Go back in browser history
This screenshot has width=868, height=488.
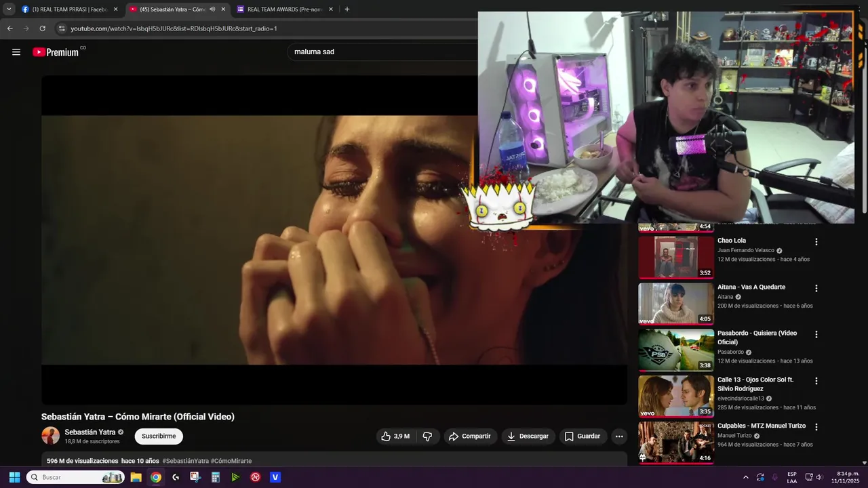coord(9,28)
